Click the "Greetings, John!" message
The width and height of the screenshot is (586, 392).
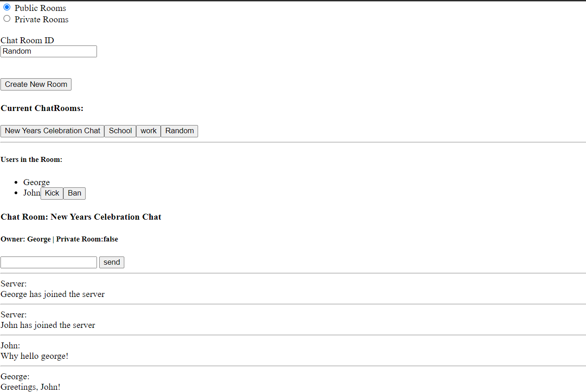(31, 387)
